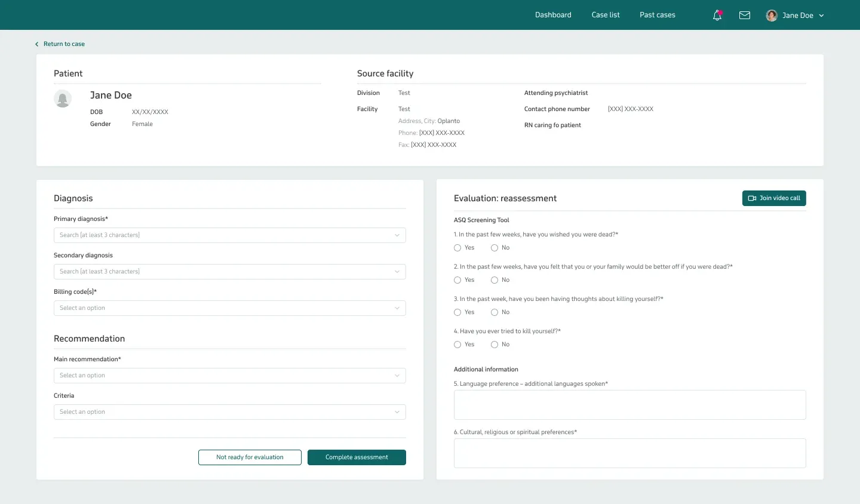Open Case list in top navigation
Viewport: 860px width, 504px height.
click(606, 15)
